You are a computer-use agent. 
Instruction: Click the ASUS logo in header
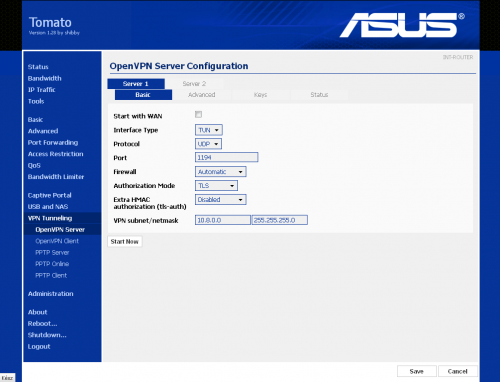click(402, 25)
